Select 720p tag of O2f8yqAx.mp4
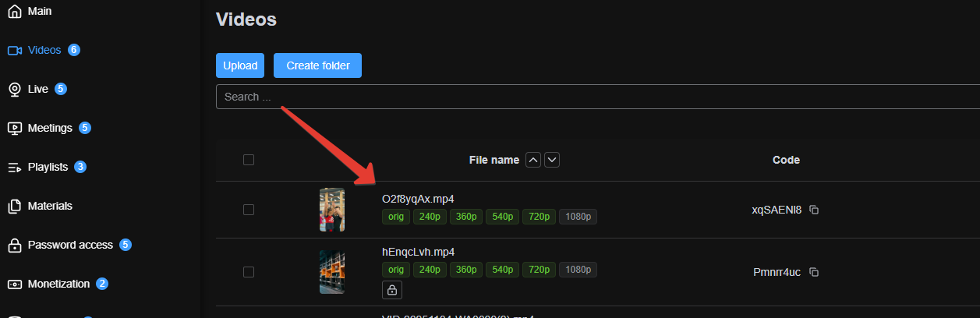 tap(538, 217)
